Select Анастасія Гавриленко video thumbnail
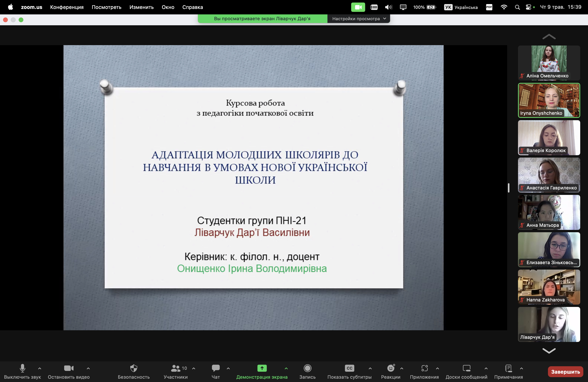The height and width of the screenshot is (382, 588). 549,175
